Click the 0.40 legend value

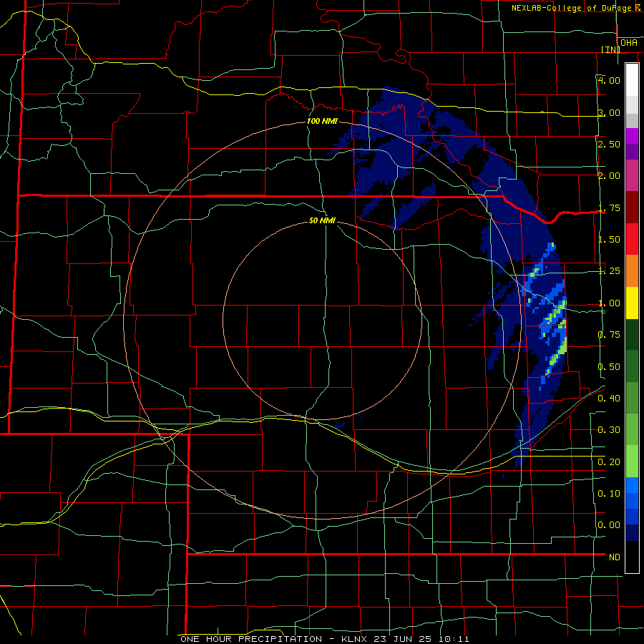pos(609,399)
